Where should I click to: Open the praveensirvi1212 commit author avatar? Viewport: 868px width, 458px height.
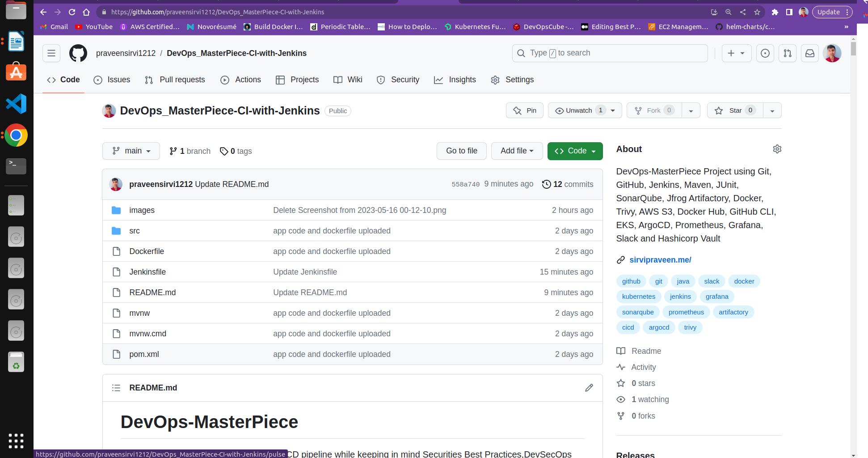pyautogui.click(x=116, y=184)
